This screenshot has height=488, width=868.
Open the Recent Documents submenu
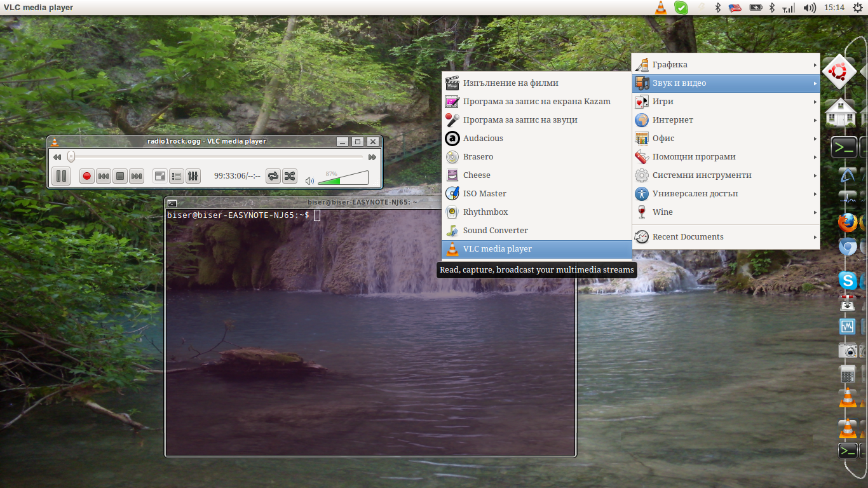pyautogui.click(x=726, y=236)
